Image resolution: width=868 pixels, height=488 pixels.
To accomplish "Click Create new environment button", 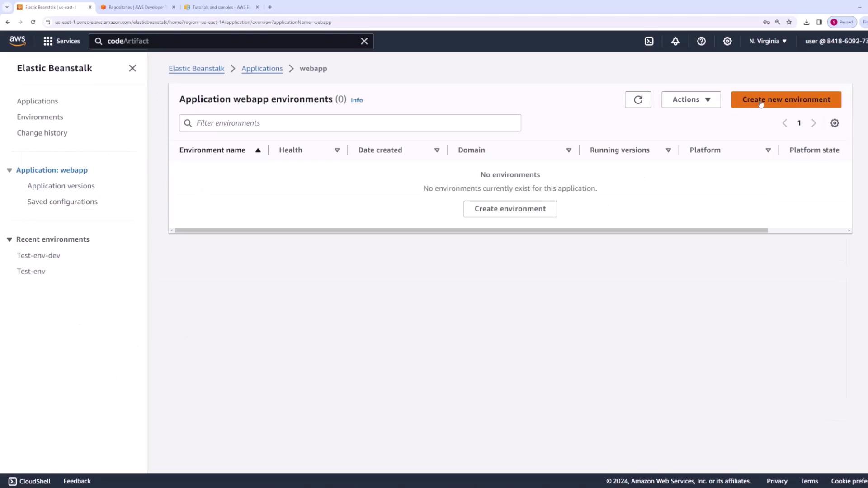I will 786,100.
